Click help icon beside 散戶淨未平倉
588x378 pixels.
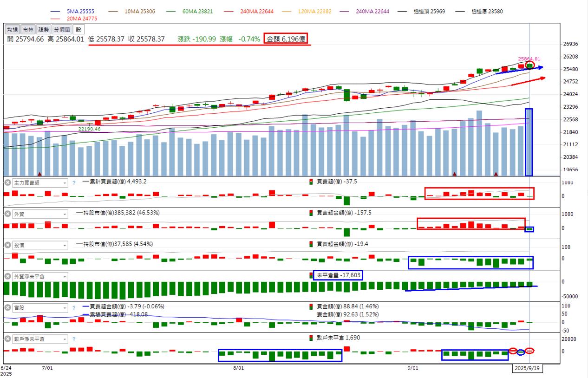[x=73, y=339]
